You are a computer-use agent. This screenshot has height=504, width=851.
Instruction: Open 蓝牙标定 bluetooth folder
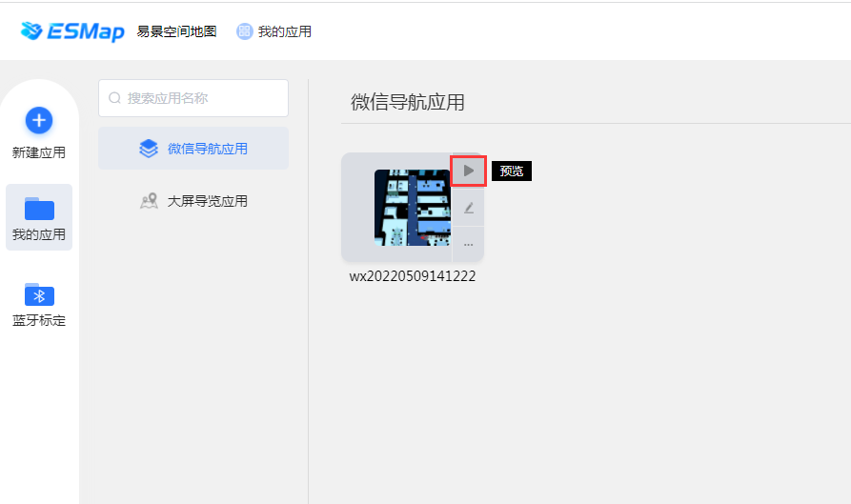coord(39,304)
